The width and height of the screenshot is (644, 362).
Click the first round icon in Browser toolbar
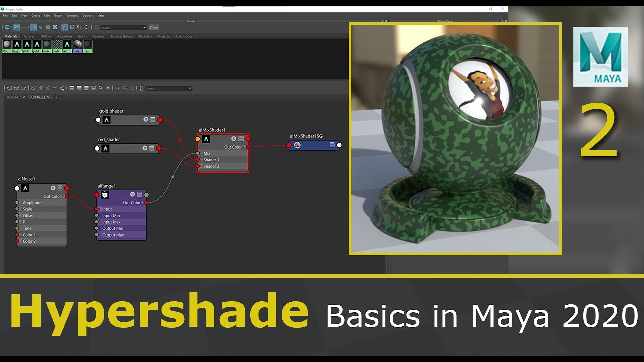[7, 27]
